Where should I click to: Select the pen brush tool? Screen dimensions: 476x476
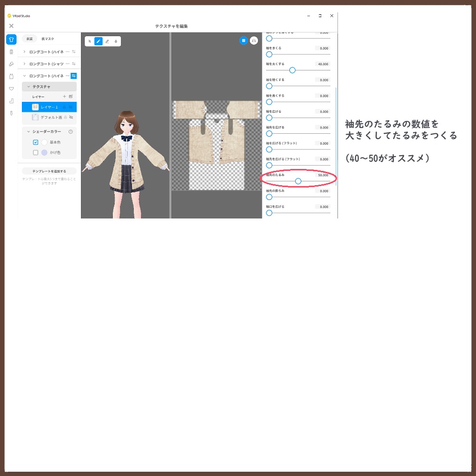[x=99, y=41]
